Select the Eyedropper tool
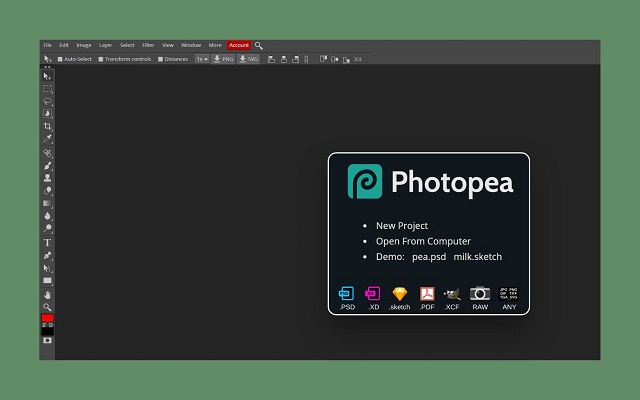640x400 pixels. [x=47, y=139]
